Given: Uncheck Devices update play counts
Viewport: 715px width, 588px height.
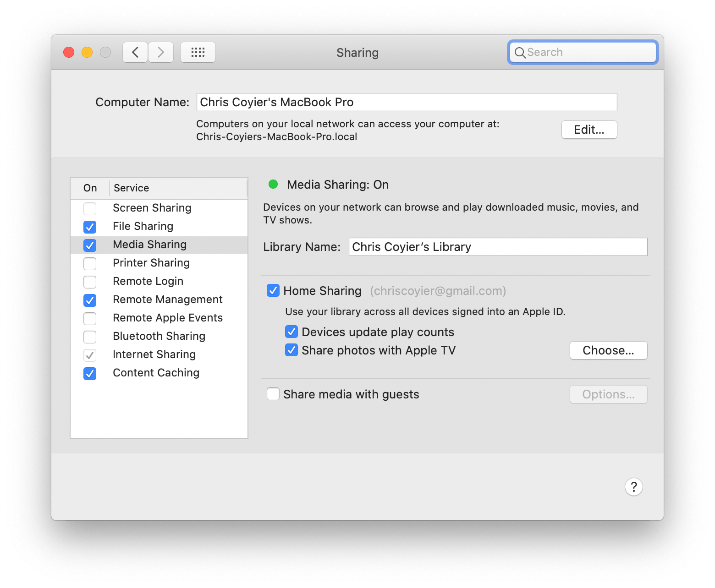Looking at the screenshot, I should click(291, 332).
